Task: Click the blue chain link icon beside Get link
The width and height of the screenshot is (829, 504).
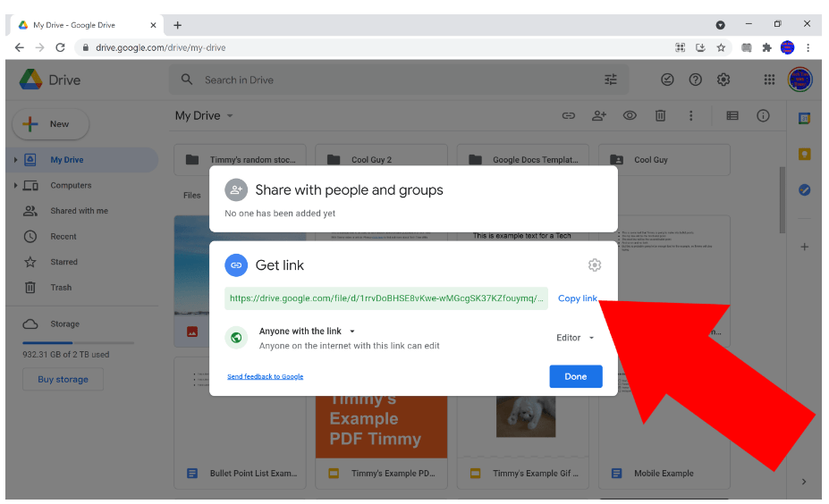Action: pyautogui.click(x=236, y=265)
